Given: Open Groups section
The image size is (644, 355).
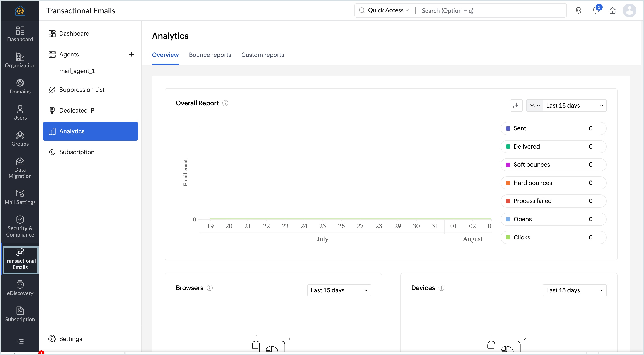Looking at the screenshot, I should click(20, 138).
